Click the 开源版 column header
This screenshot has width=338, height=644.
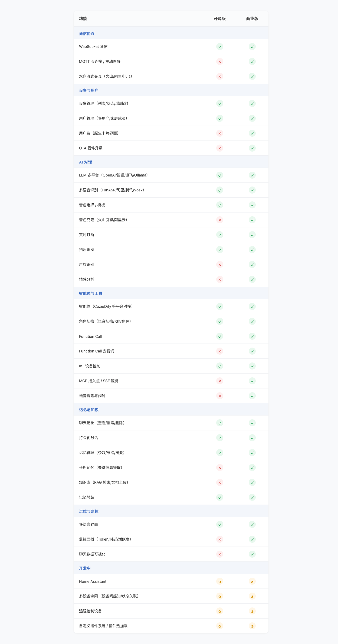coord(220,19)
